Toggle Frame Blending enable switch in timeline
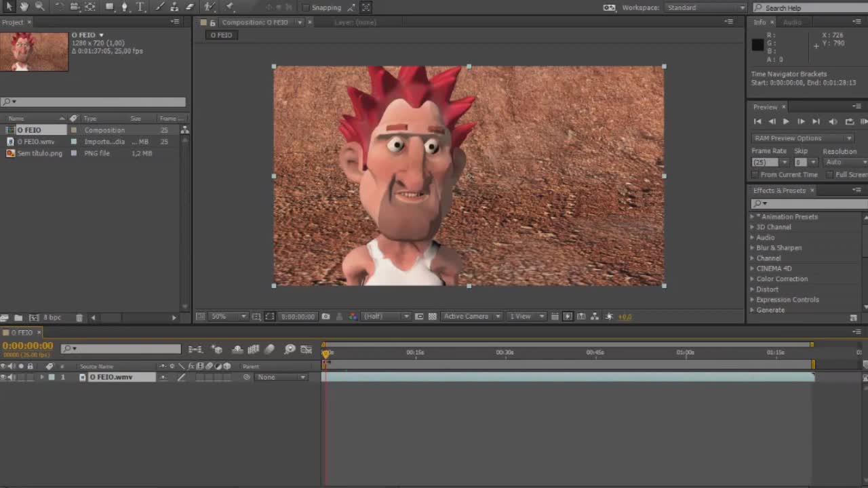This screenshot has height=488, width=868. (x=254, y=349)
